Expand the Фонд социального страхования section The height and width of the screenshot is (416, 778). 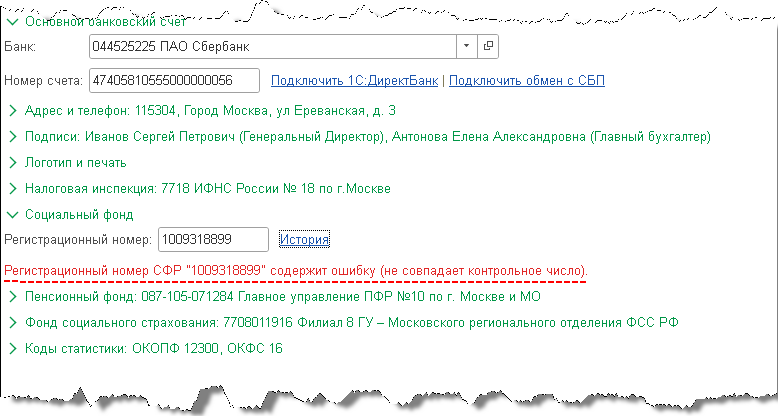click(343, 322)
